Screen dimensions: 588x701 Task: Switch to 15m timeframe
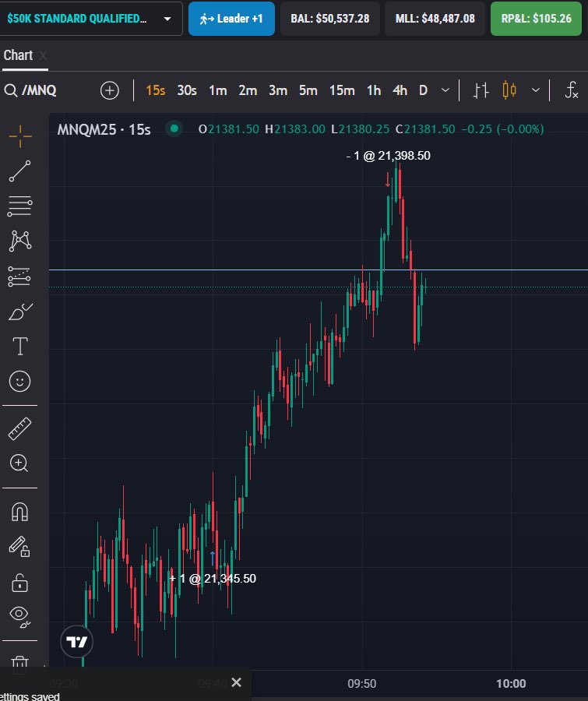pyautogui.click(x=342, y=90)
